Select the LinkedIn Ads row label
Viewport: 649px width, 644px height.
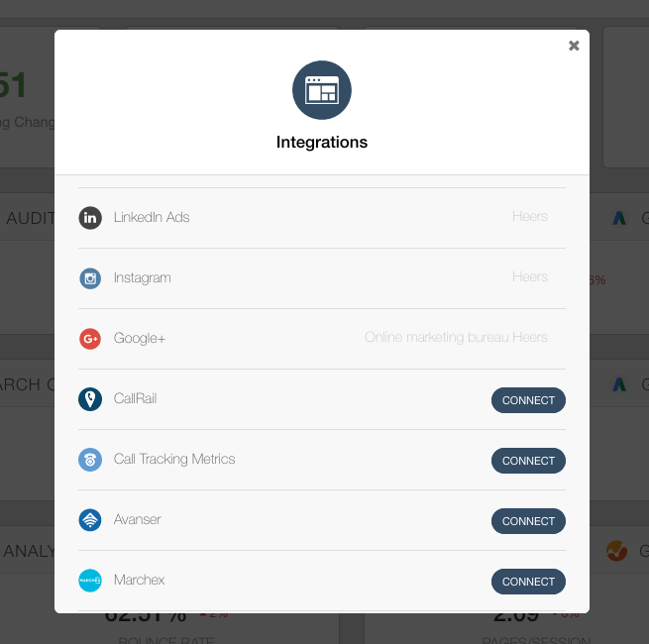tap(152, 217)
